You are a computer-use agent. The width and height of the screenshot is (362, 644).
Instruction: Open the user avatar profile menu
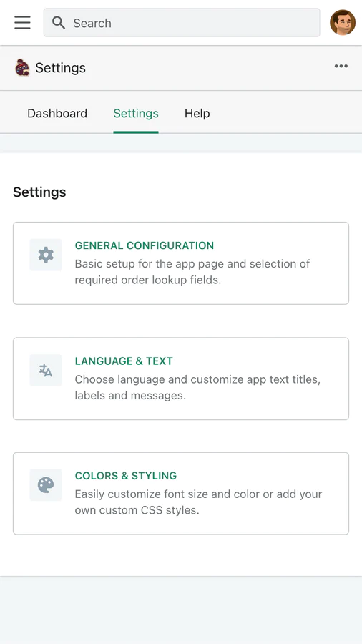click(342, 23)
